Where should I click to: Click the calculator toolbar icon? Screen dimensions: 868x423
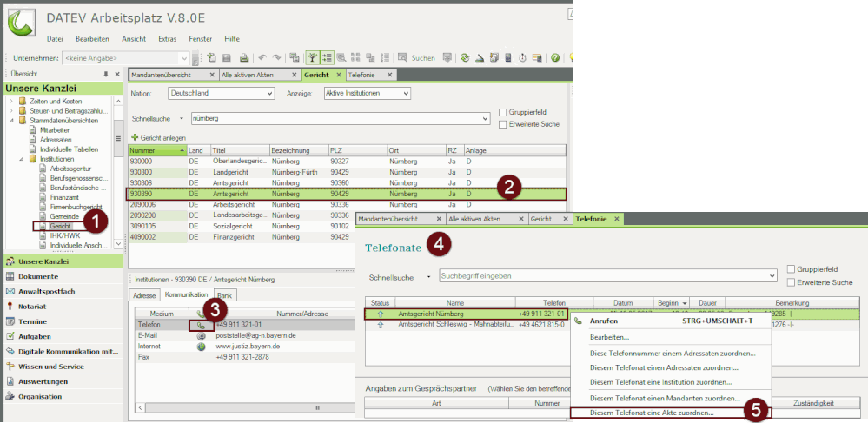[x=509, y=57]
